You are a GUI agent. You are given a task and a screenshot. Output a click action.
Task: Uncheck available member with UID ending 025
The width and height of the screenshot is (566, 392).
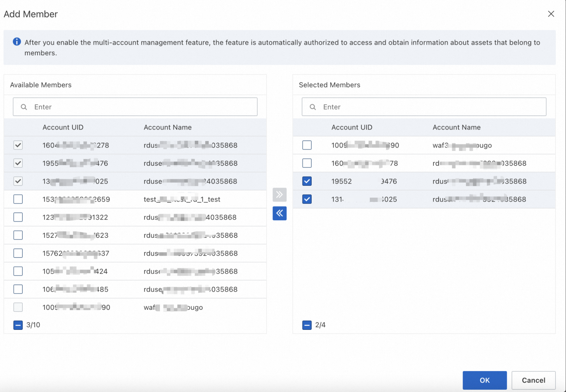[x=18, y=181]
